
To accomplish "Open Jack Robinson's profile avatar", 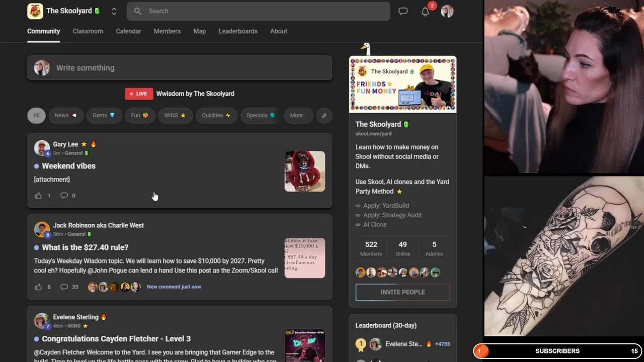I will click(x=42, y=229).
